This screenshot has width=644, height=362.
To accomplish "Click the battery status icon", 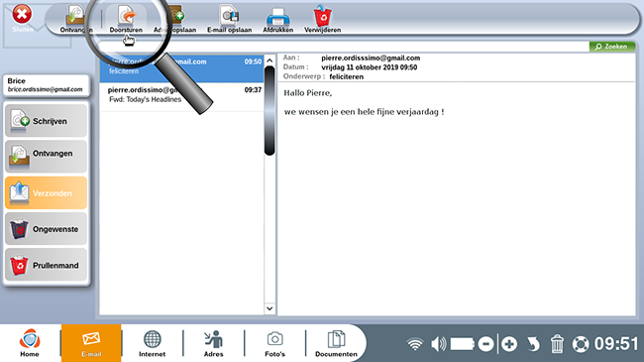I will tap(463, 344).
